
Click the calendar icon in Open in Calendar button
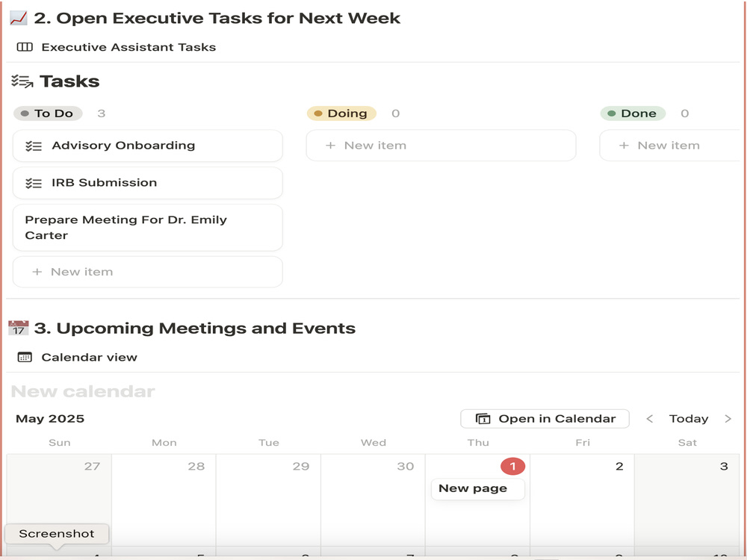(483, 419)
